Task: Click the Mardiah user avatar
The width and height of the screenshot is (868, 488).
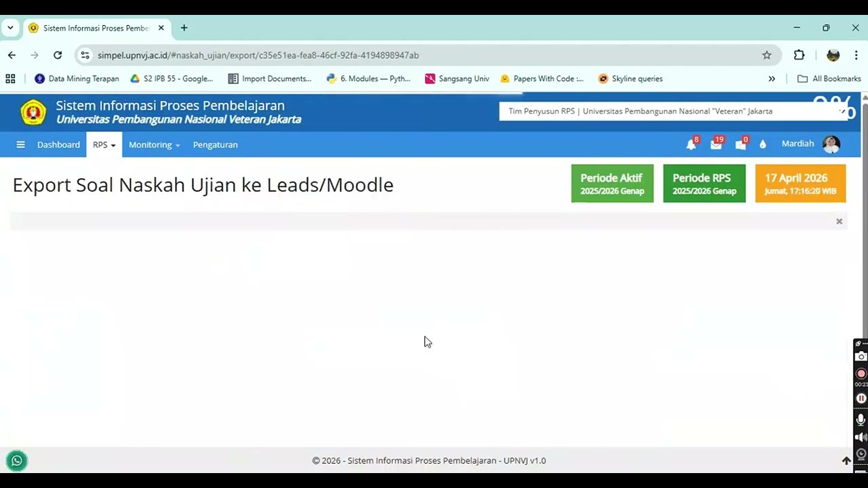Action: click(x=831, y=144)
